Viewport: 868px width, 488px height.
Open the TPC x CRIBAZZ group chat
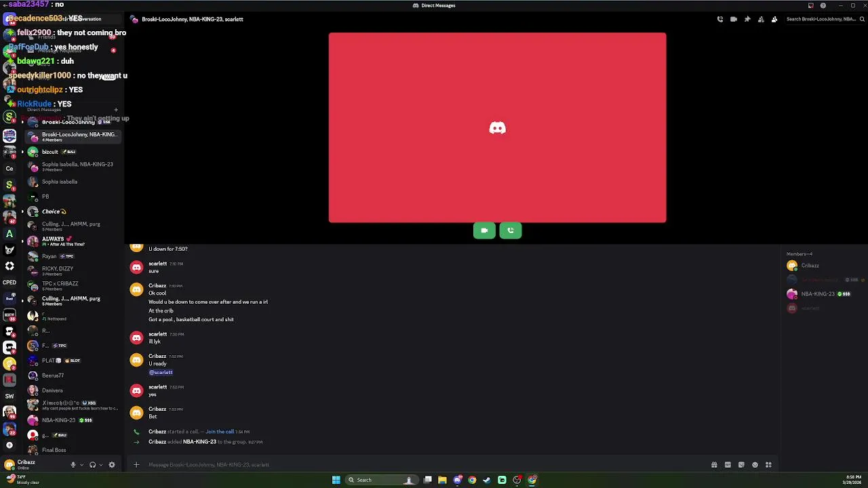point(73,286)
